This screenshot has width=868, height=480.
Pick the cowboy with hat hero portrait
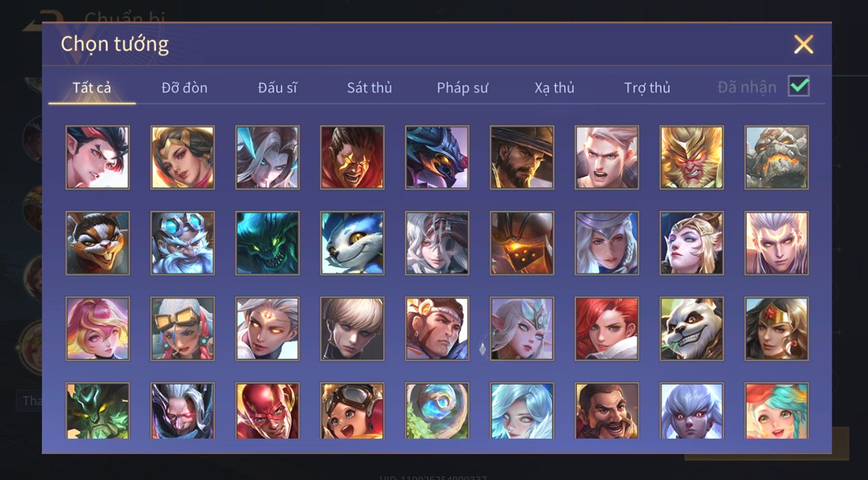(x=522, y=157)
